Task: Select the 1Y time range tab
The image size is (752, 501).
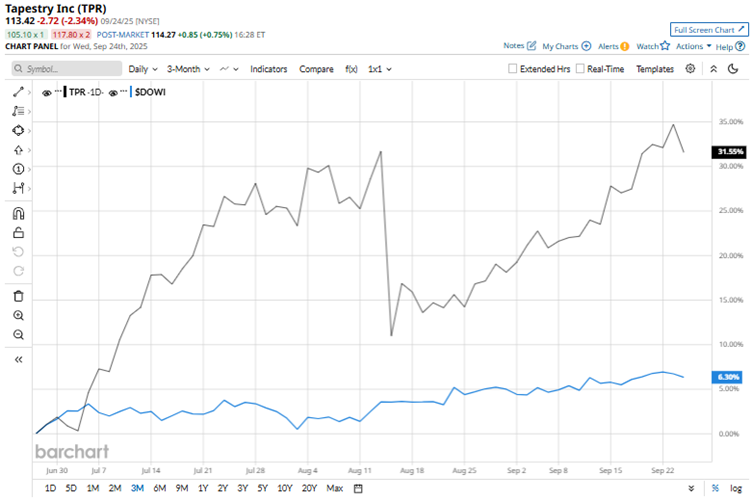Action: coord(203,489)
